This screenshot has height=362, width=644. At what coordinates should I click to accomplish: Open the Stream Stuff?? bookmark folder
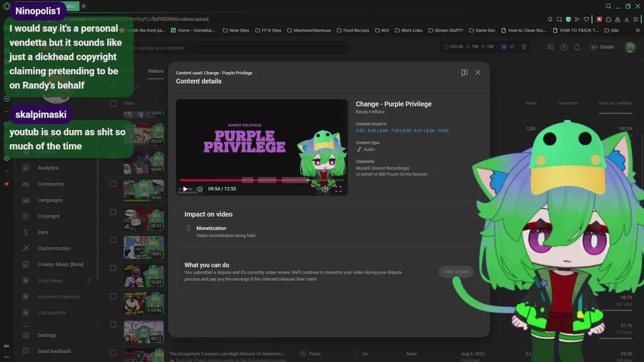click(x=445, y=30)
